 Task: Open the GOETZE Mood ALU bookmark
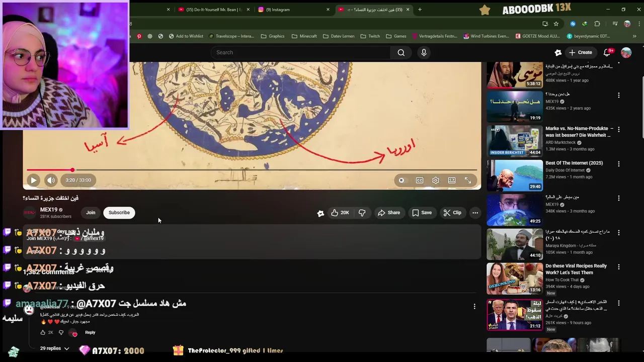(537, 36)
